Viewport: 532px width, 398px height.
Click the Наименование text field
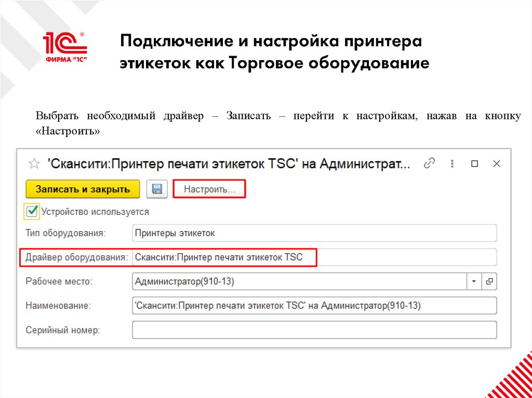click(x=314, y=306)
